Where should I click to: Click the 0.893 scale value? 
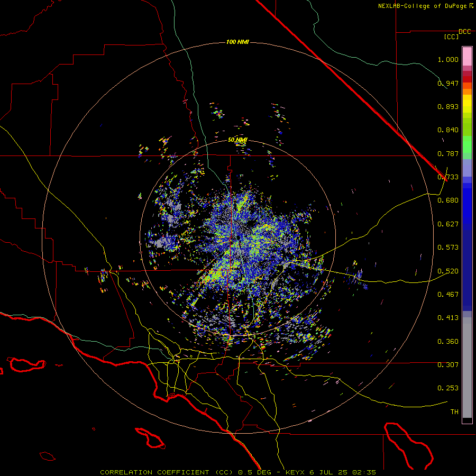pyautogui.click(x=448, y=106)
